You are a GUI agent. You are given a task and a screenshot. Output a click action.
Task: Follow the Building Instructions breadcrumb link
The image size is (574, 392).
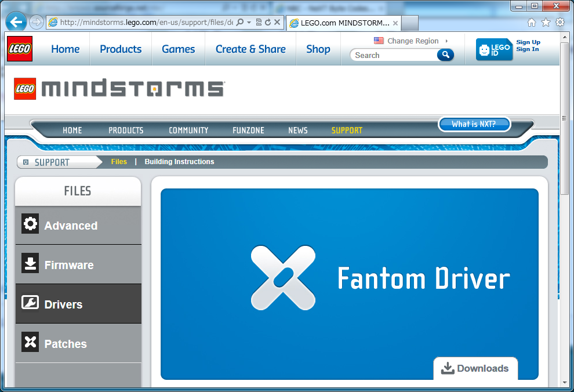coord(179,162)
